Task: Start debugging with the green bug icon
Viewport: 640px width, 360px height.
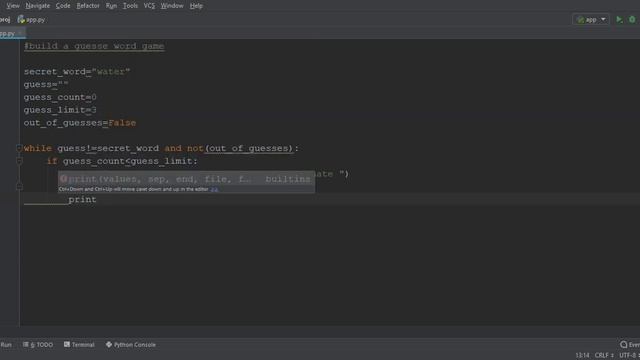Action: (632, 20)
